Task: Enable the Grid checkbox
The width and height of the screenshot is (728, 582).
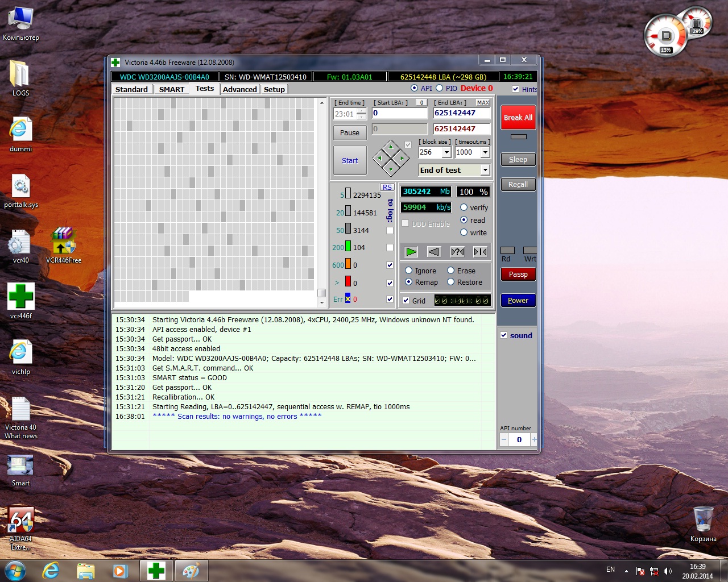Action: (x=406, y=301)
